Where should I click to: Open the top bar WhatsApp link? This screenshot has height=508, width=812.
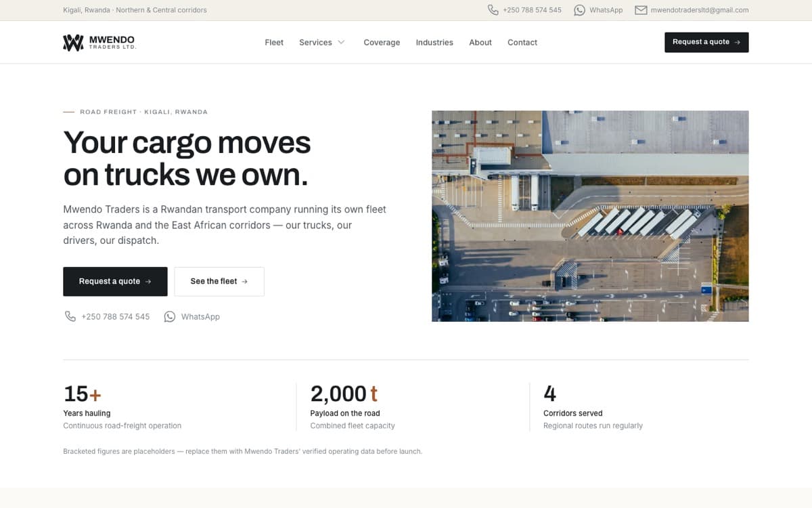pyautogui.click(x=606, y=10)
